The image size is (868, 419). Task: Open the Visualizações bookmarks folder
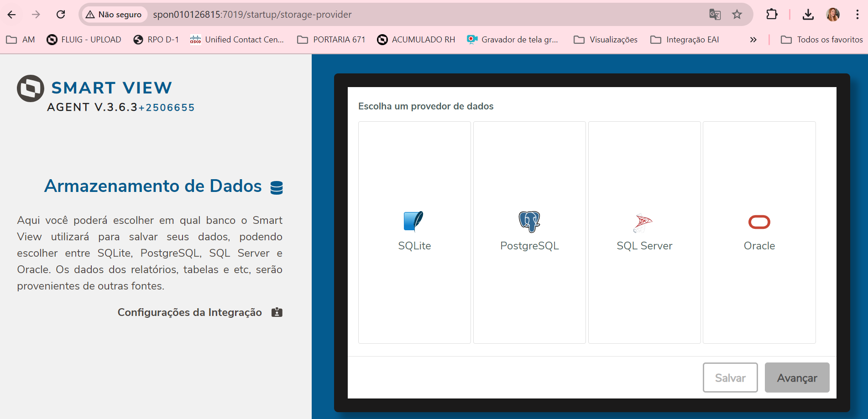click(606, 40)
